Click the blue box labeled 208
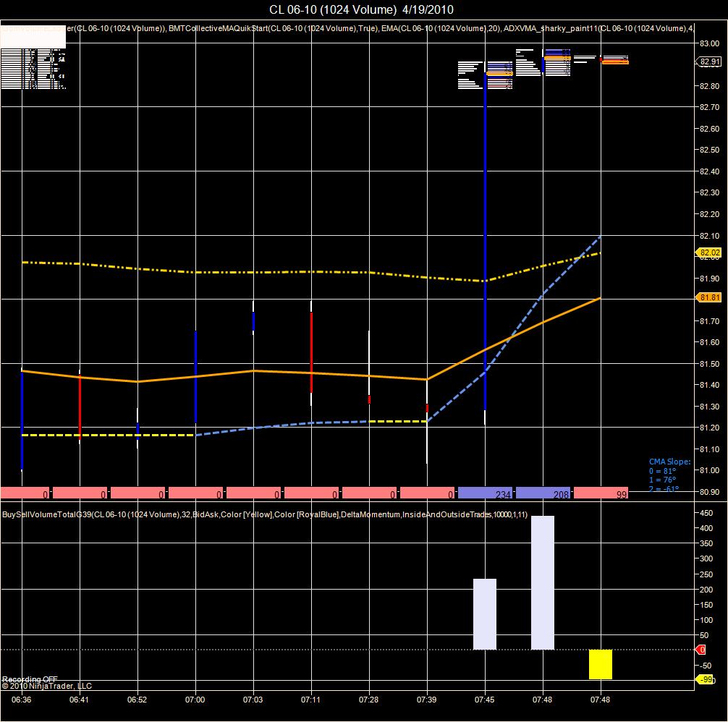The width and height of the screenshot is (728, 722). coord(543,493)
